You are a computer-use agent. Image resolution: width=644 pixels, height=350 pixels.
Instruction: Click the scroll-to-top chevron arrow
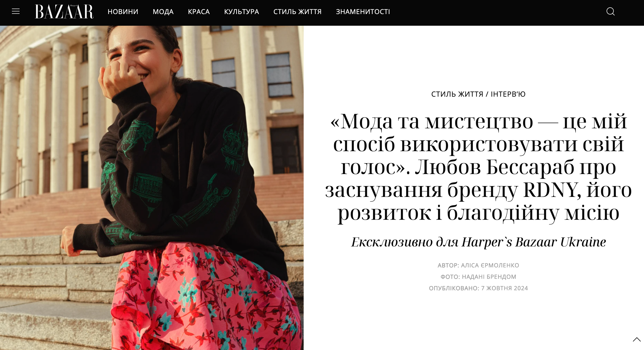637,339
